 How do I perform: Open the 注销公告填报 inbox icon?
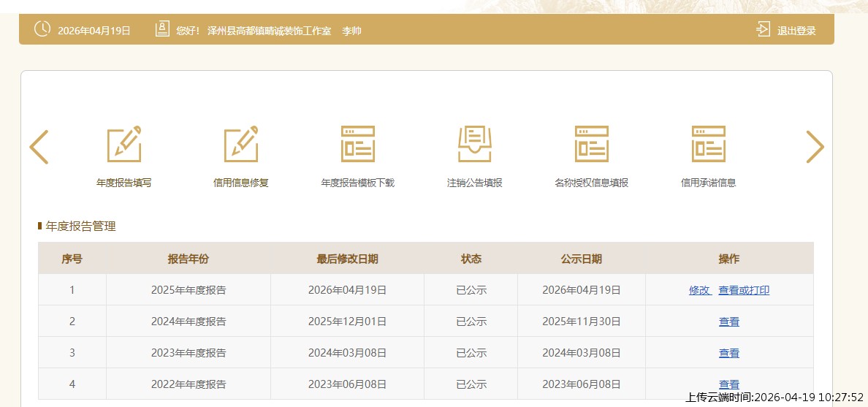coord(475,144)
